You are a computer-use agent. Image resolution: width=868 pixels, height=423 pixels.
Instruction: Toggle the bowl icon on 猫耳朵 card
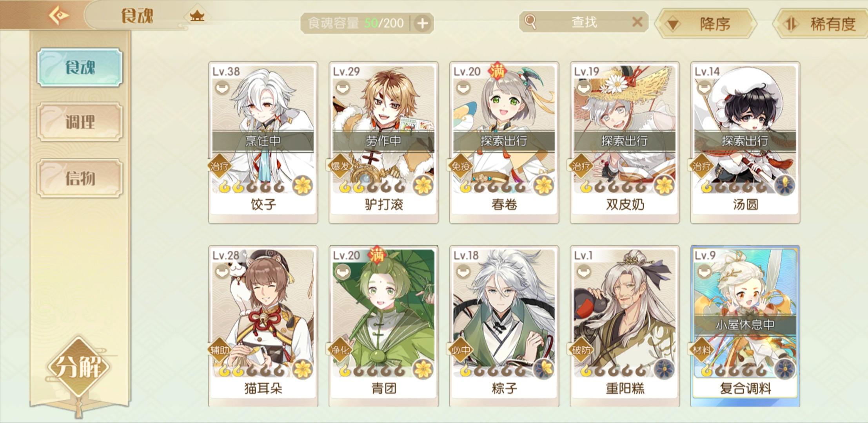tap(222, 271)
